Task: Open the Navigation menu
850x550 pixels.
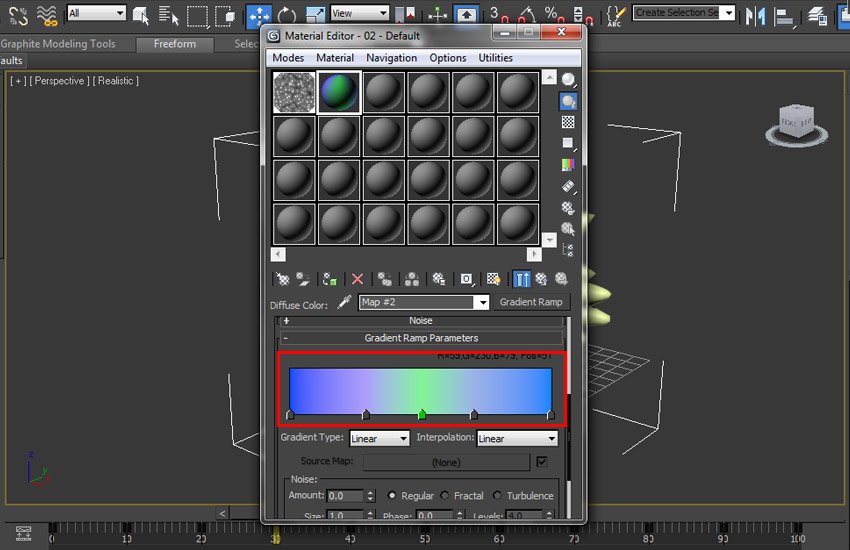Action: (391, 58)
